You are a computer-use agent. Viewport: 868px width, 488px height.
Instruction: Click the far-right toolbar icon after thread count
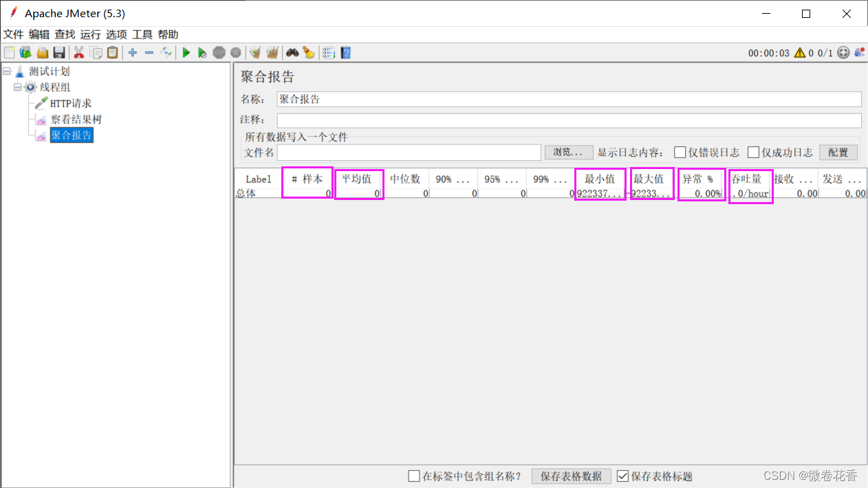pos(860,52)
